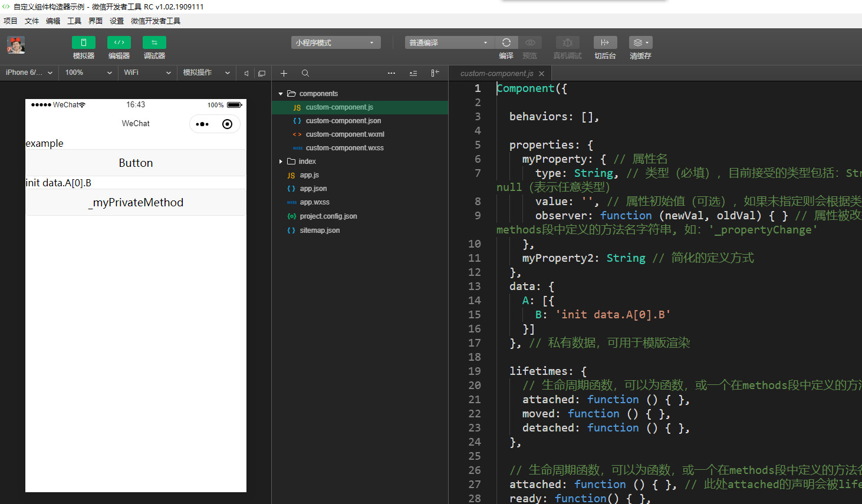Click the user avatar in toolbar

click(16, 45)
